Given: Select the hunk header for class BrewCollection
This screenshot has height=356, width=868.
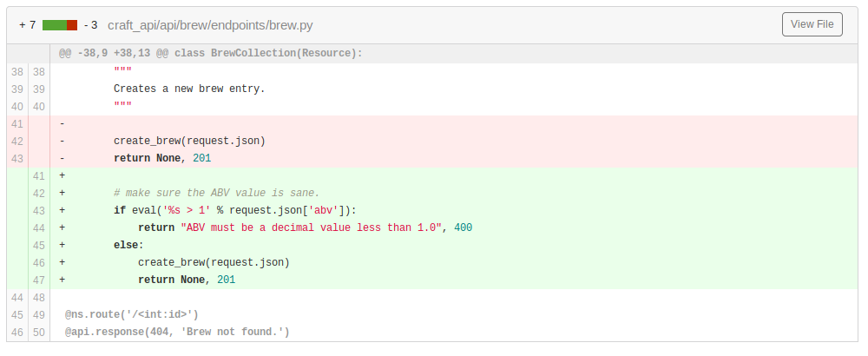Looking at the screenshot, I should [x=210, y=54].
